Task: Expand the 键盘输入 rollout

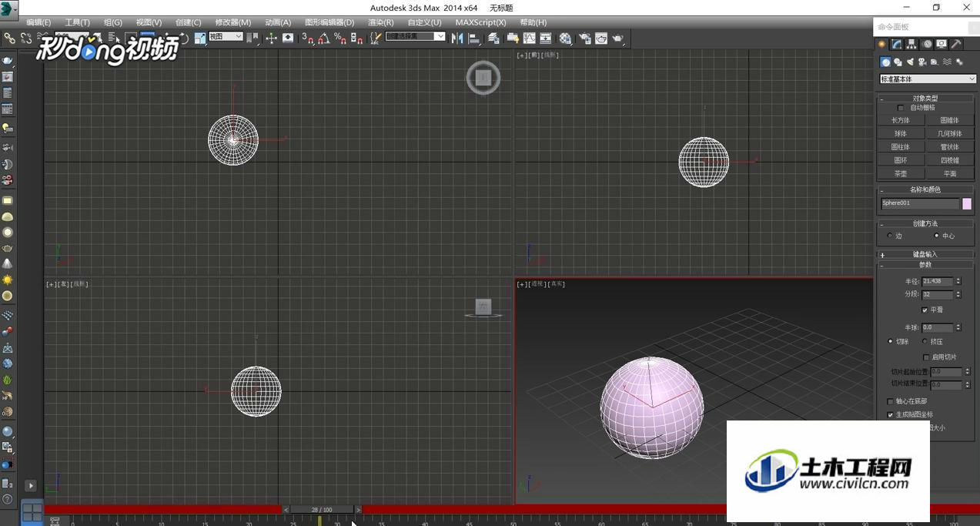Action: point(925,254)
